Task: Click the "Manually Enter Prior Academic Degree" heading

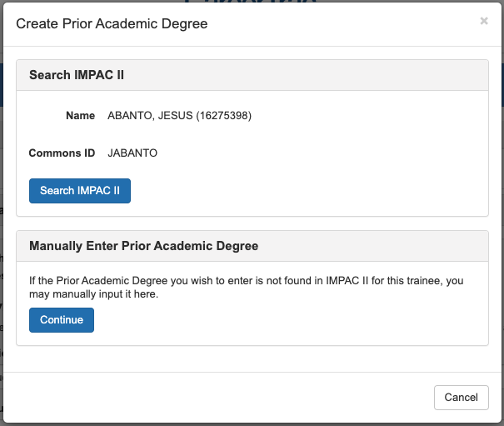Action: pos(144,246)
